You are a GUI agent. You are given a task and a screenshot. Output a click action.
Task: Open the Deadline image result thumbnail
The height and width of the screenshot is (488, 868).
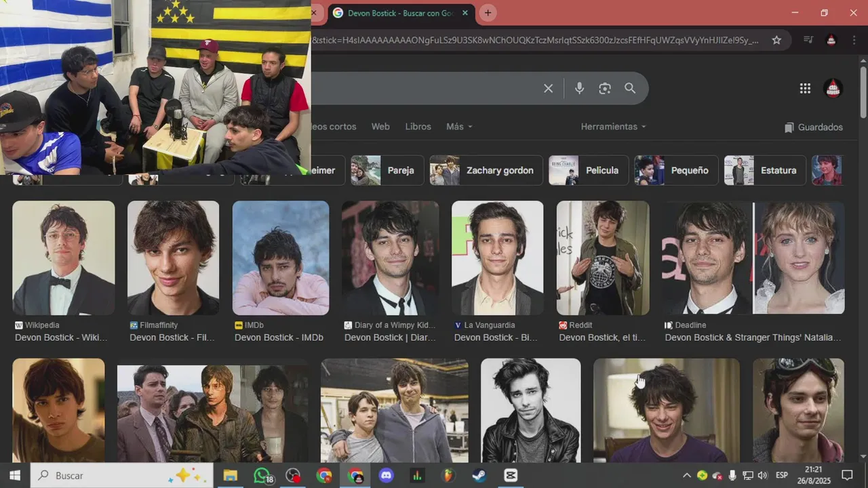pyautogui.click(x=753, y=258)
